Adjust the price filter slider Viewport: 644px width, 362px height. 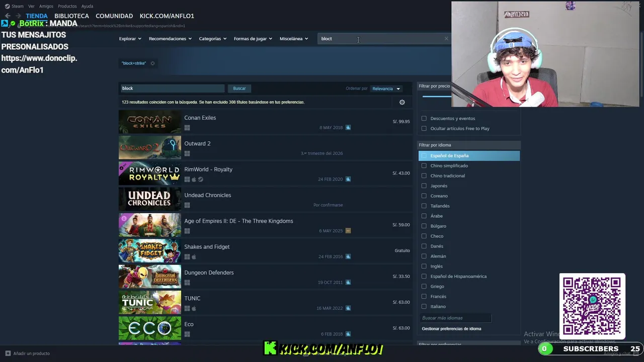[x=437, y=96]
